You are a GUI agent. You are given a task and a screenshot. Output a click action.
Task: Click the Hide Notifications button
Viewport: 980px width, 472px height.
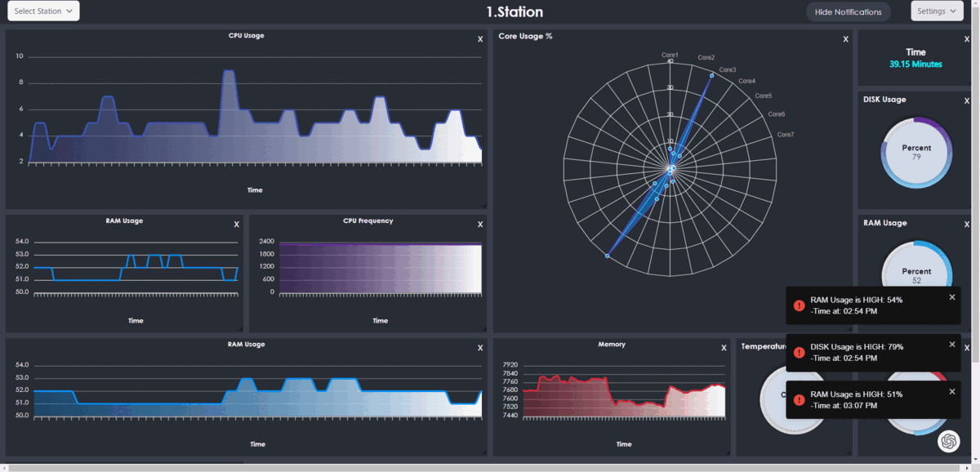coord(849,11)
